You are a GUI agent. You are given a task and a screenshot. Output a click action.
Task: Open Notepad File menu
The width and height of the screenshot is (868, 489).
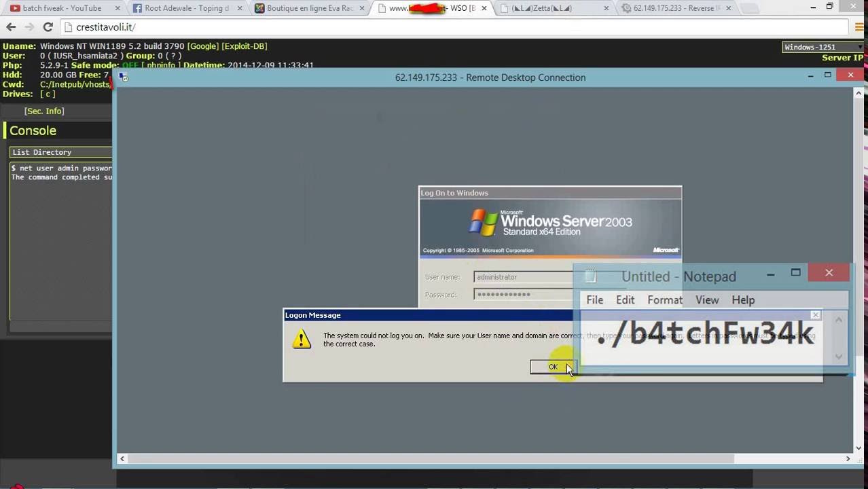595,300
